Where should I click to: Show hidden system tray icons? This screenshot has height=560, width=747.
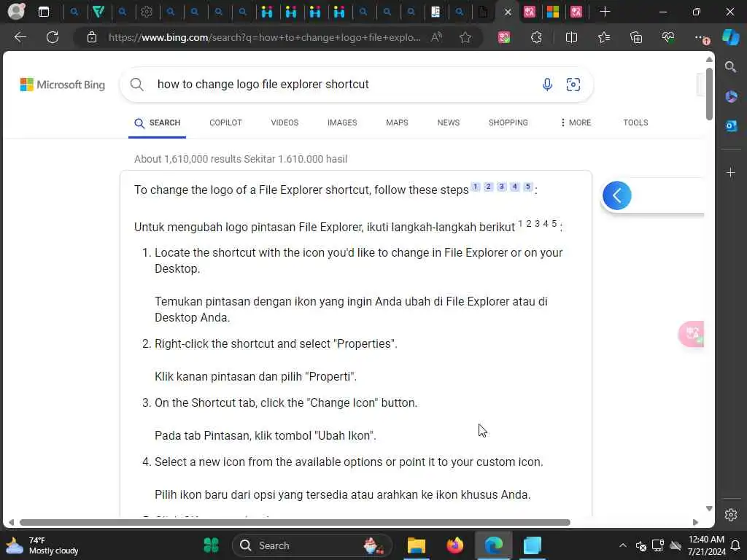click(x=623, y=545)
